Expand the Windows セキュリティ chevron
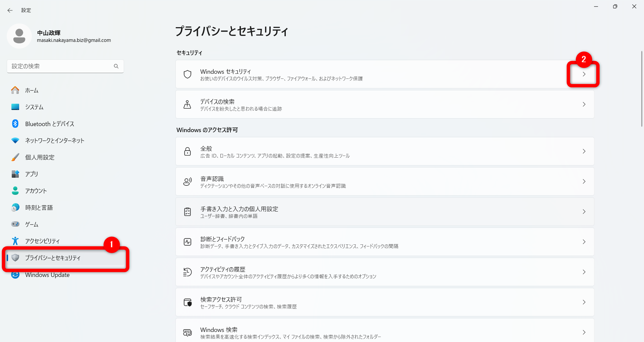The image size is (644, 342). click(x=584, y=74)
